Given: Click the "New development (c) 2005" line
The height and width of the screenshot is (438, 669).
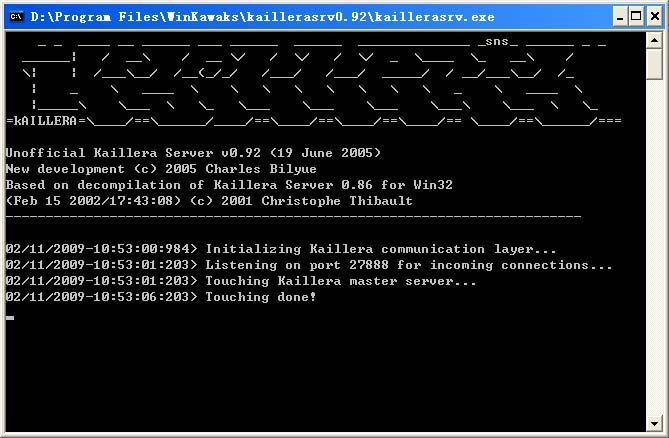Looking at the screenshot, I should (161, 169).
